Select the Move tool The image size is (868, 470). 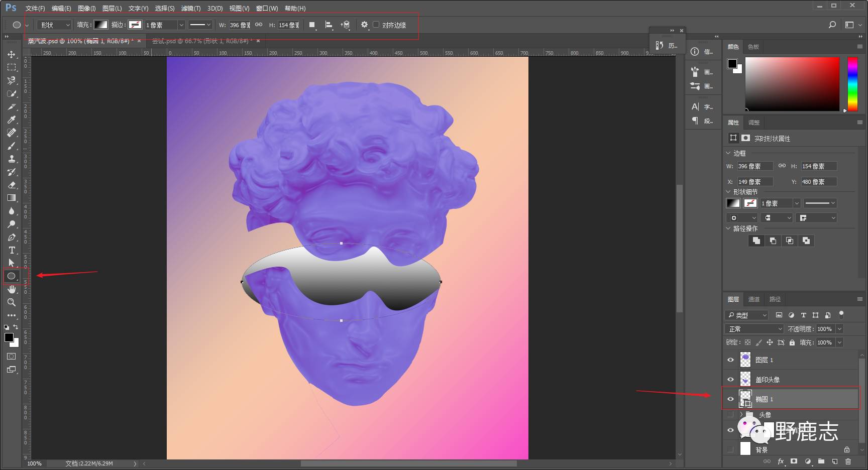(11, 54)
